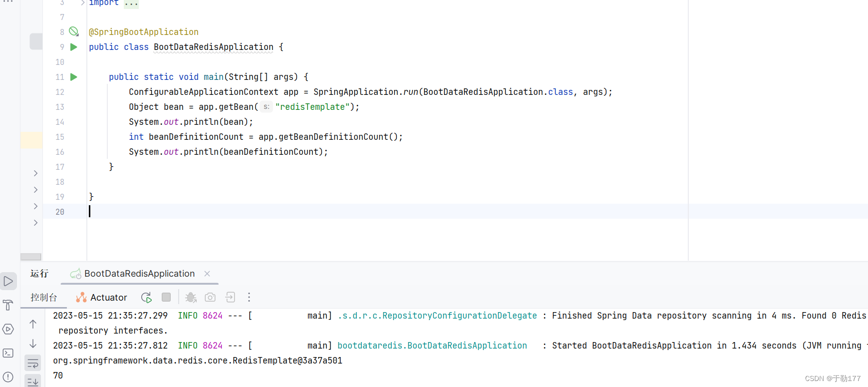Click the exit icon in run toolbar
Viewport: 868px width, 387px height.
point(230,298)
